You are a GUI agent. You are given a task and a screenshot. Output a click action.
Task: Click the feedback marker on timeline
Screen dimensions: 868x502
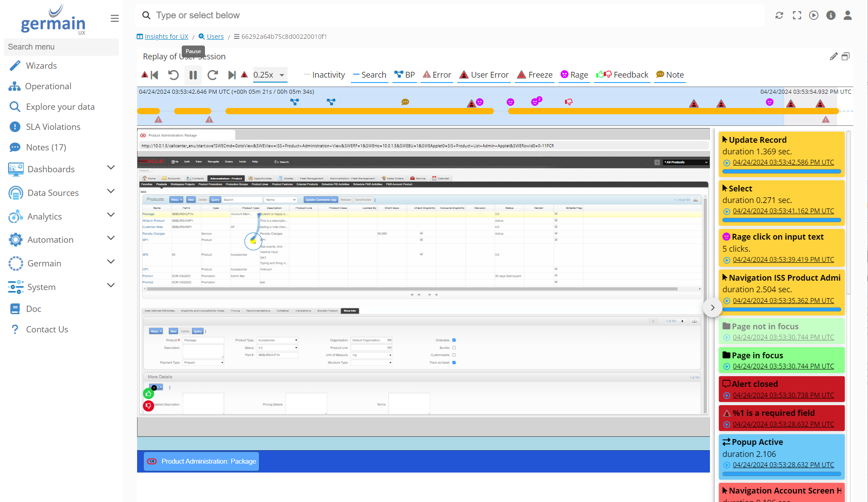pyautogui.click(x=568, y=102)
